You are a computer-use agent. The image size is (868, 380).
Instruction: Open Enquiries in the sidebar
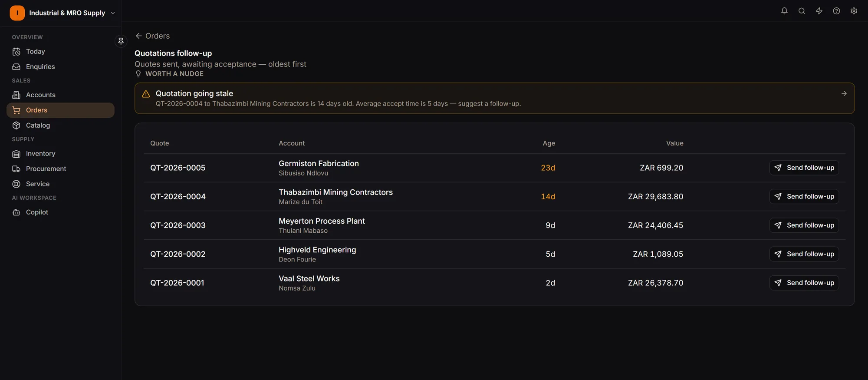click(x=61, y=66)
